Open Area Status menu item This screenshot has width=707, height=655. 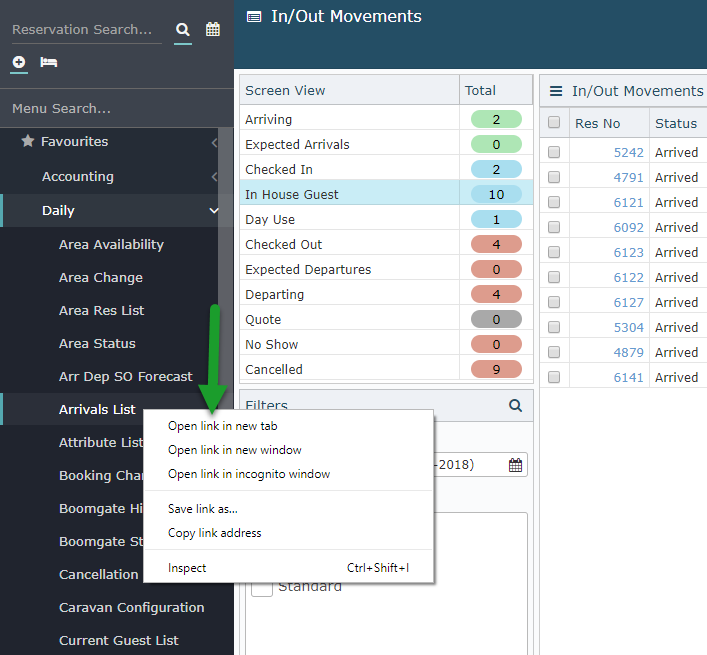tap(97, 344)
